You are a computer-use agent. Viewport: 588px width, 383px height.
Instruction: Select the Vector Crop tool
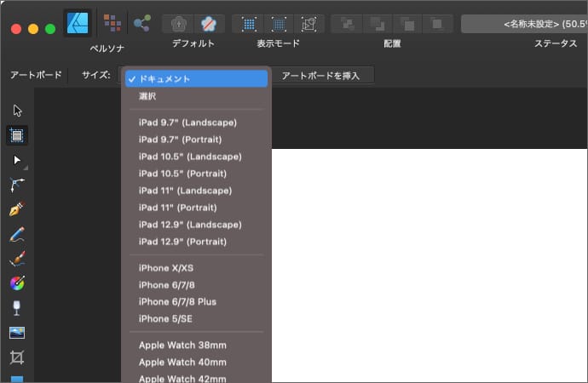pos(17,357)
